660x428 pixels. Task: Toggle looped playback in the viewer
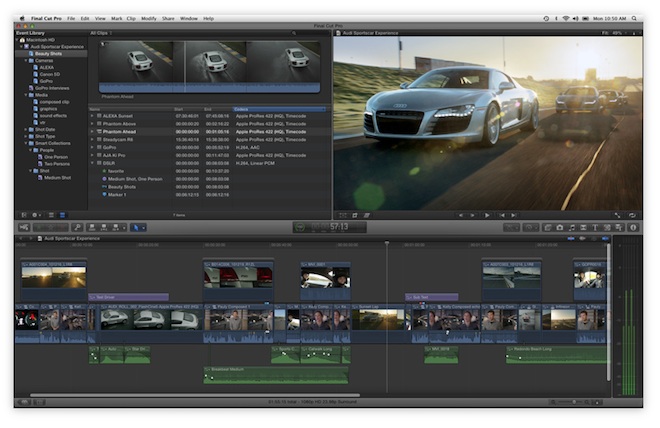point(631,215)
